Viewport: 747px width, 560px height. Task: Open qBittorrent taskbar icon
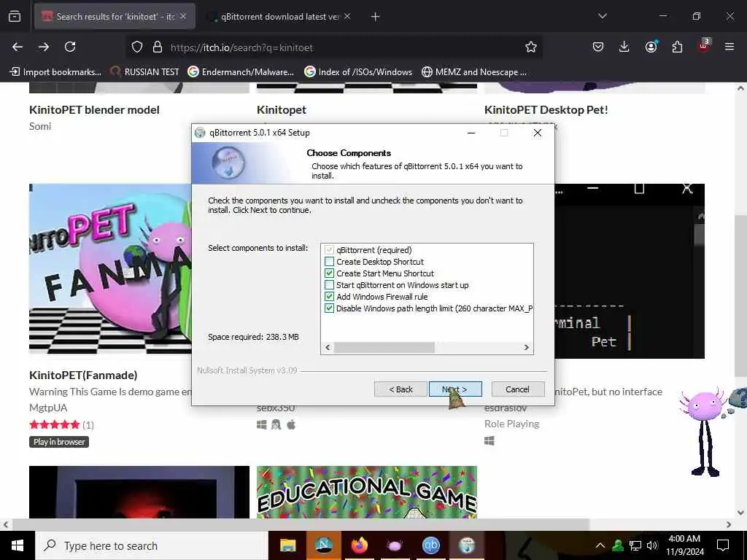[431, 545]
